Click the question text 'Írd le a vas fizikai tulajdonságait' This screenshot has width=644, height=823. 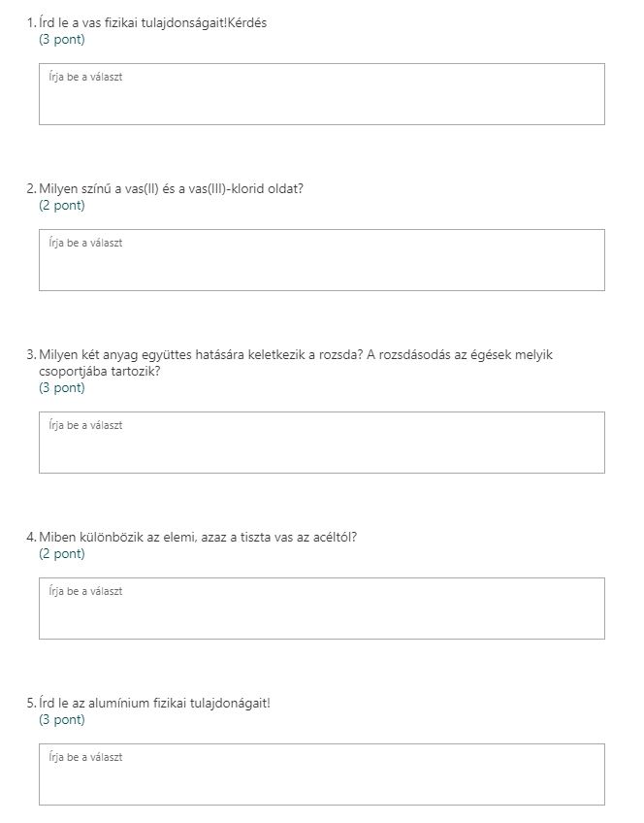[x=152, y=23]
